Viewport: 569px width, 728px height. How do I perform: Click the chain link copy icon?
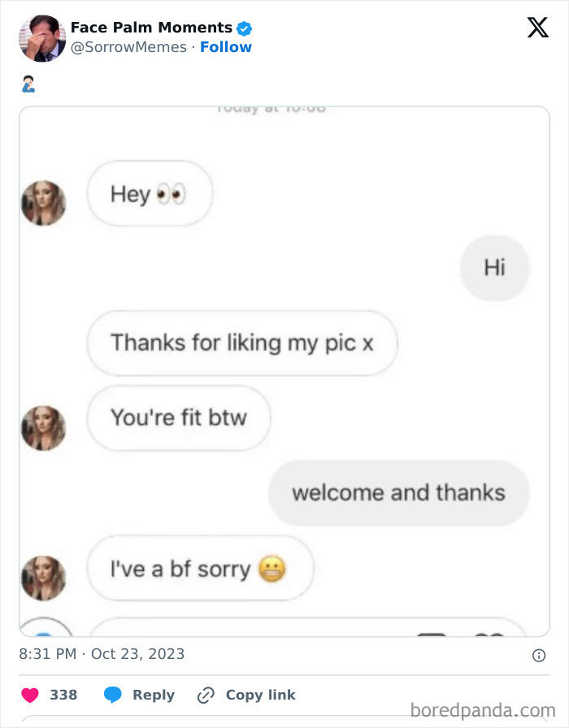[206, 695]
